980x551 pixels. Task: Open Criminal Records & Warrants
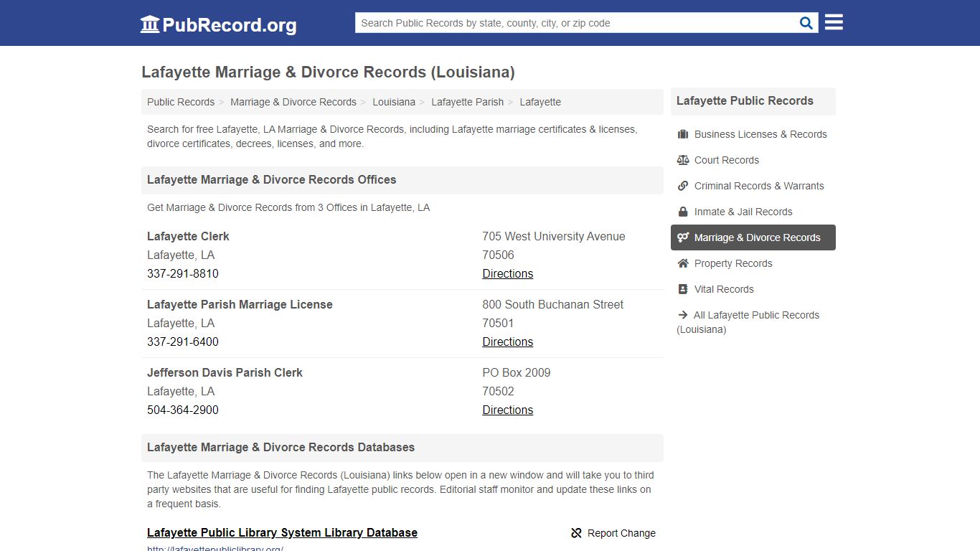tap(753, 186)
